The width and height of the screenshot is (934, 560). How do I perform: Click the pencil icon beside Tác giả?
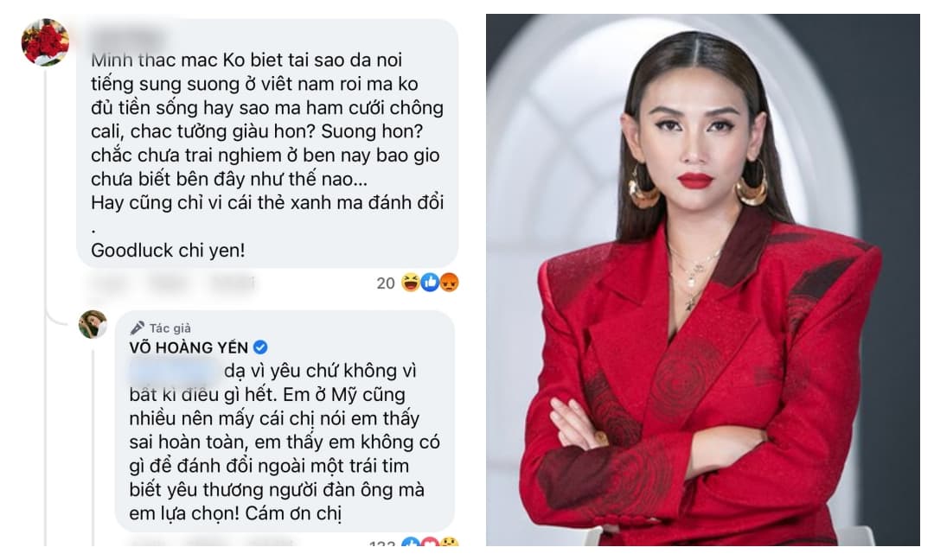(x=138, y=328)
